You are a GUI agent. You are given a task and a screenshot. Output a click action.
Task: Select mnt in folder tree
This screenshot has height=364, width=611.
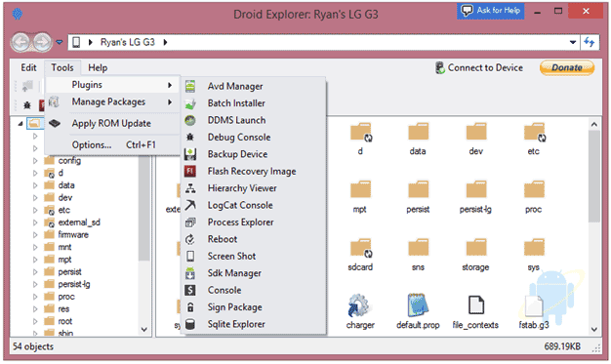click(64, 247)
